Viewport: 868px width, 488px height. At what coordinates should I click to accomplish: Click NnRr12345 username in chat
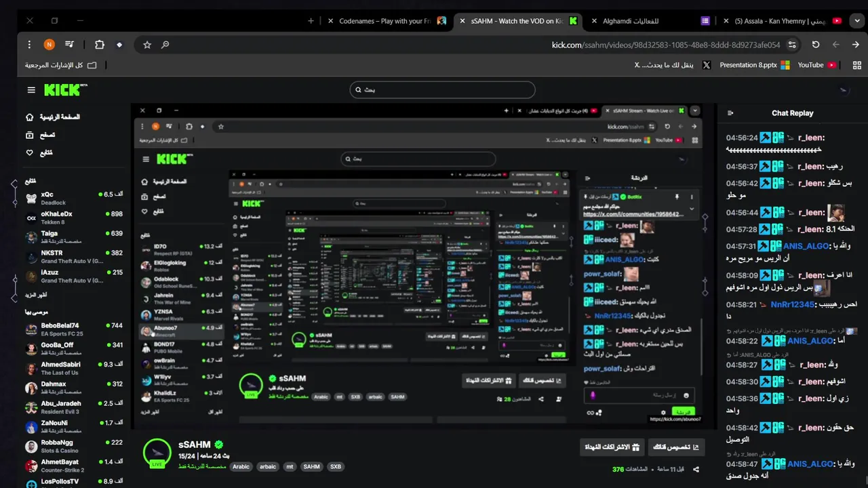[x=792, y=305]
